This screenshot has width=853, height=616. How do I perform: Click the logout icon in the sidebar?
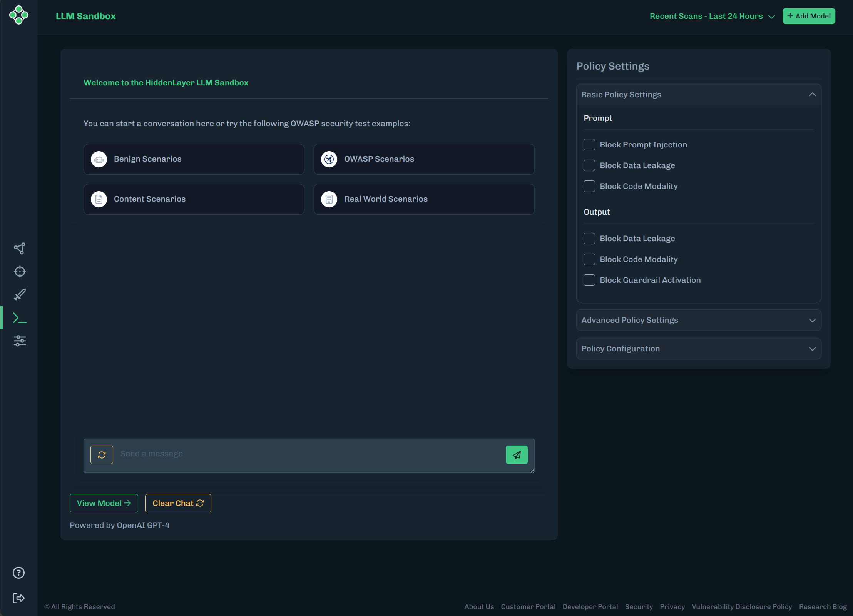click(x=18, y=598)
